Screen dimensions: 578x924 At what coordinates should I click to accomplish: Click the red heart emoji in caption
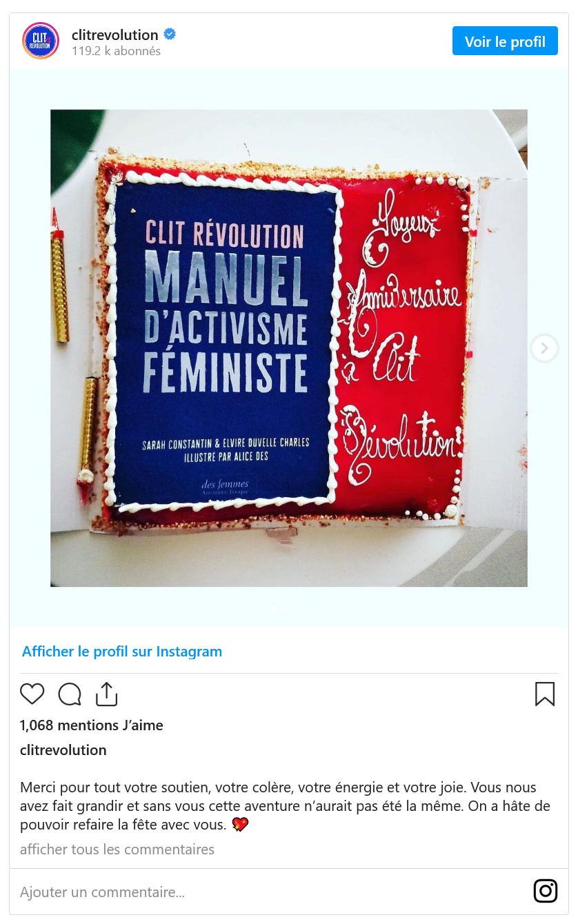239,825
